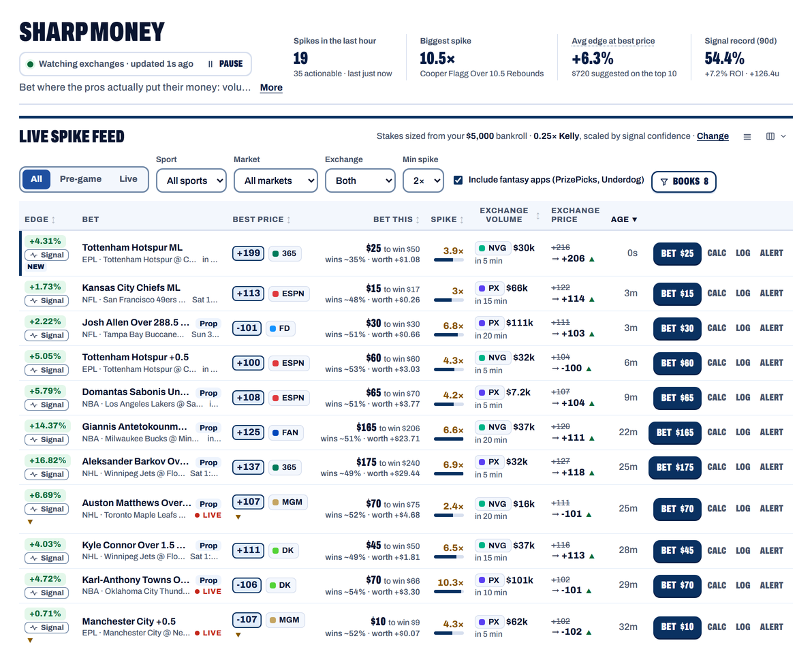The height and width of the screenshot is (645, 812).
Task: Click the DK book chip on Kyle Connor row
Action: pyautogui.click(x=283, y=550)
